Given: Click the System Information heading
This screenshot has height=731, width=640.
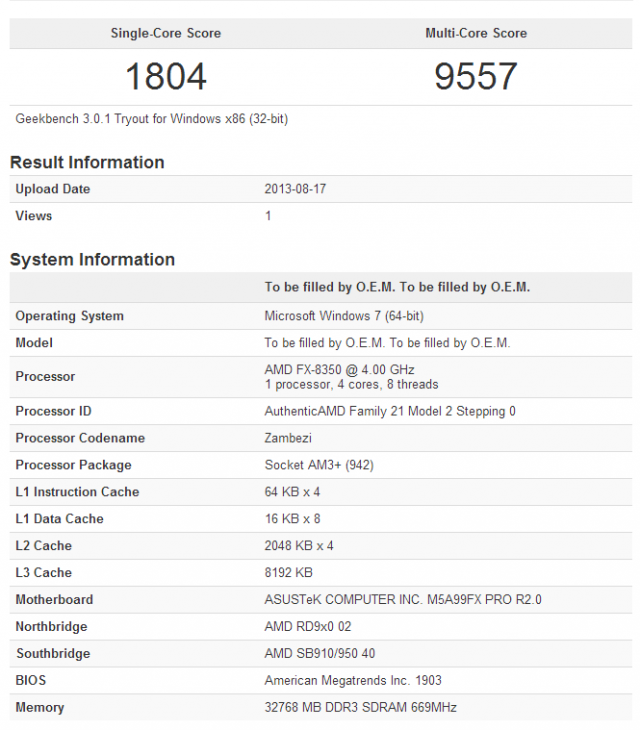Looking at the screenshot, I should click(92, 259).
